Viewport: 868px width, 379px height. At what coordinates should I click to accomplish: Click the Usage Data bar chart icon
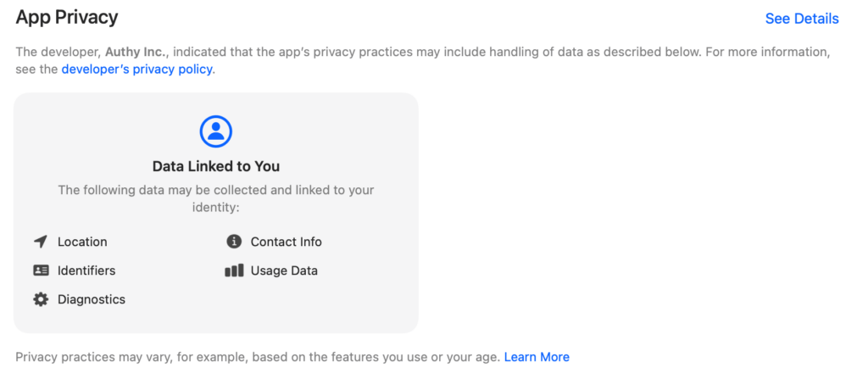click(x=234, y=270)
